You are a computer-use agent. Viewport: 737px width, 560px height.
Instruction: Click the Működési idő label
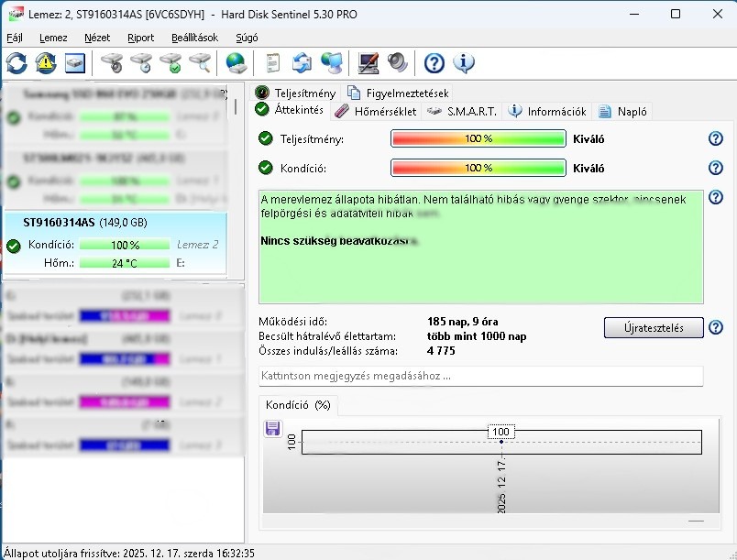[292, 322]
